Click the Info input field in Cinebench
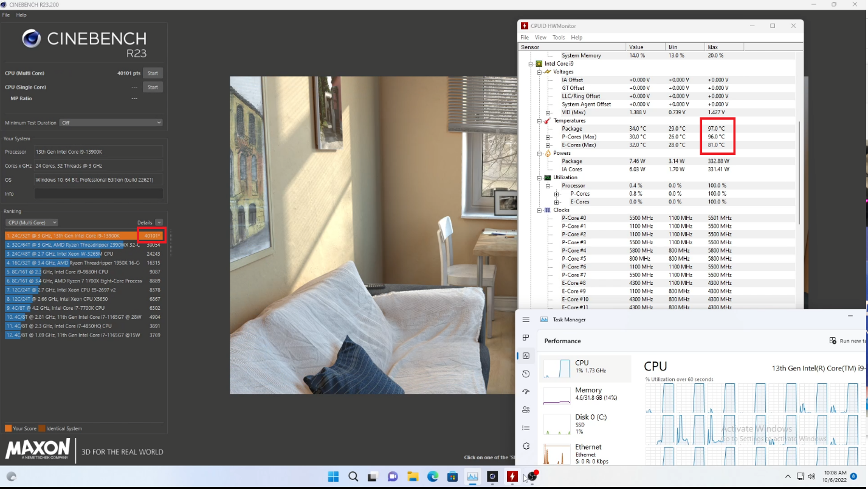The image size is (868, 489). (98, 194)
